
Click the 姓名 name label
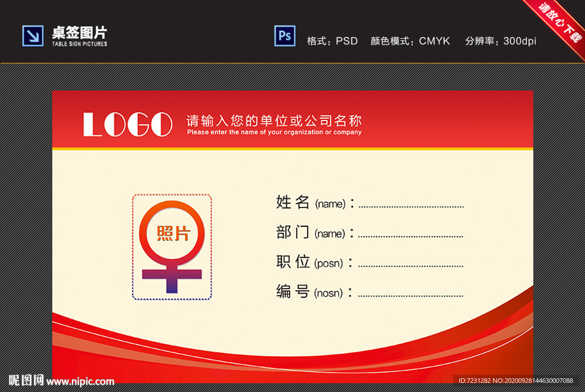point(292,203)
